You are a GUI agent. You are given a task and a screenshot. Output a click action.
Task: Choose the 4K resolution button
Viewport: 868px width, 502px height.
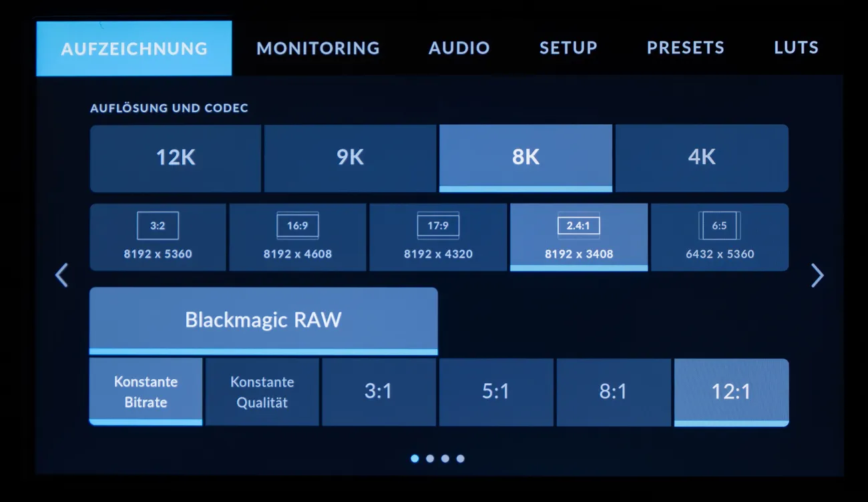coord(701,158)
